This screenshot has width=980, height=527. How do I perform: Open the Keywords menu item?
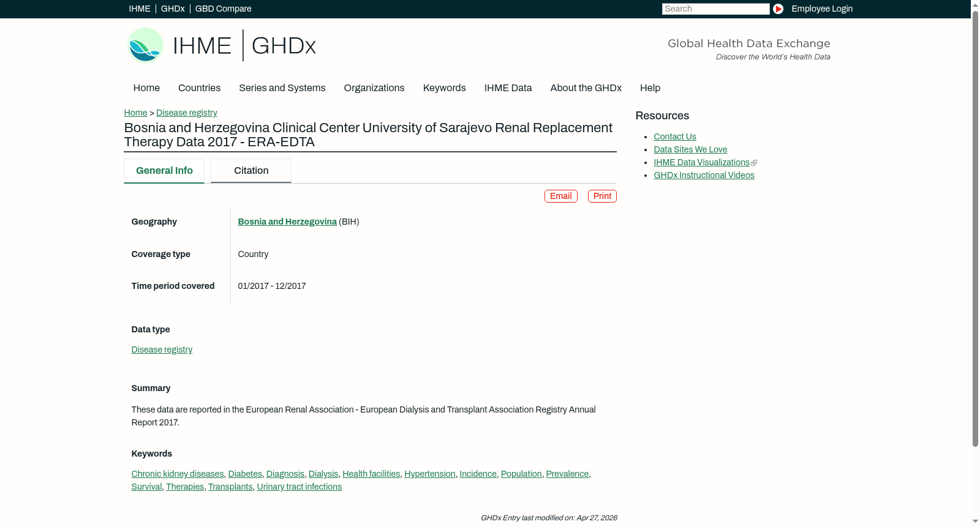(445, 88)
